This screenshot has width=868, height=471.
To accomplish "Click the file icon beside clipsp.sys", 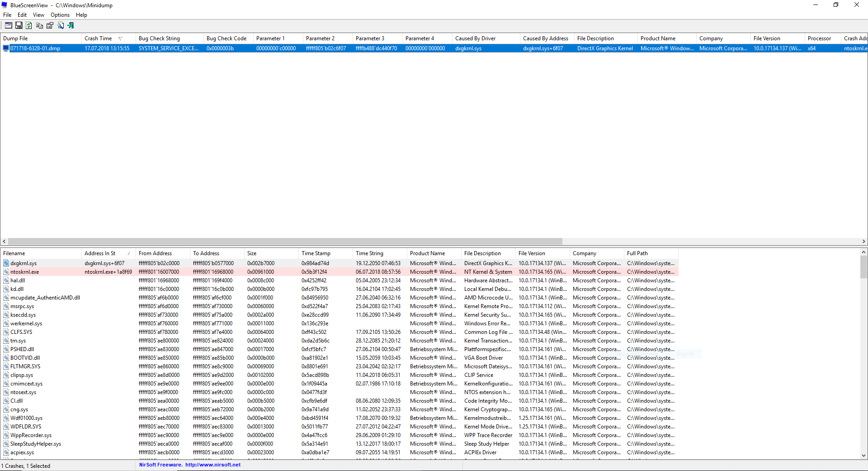I will pos(6,375).
